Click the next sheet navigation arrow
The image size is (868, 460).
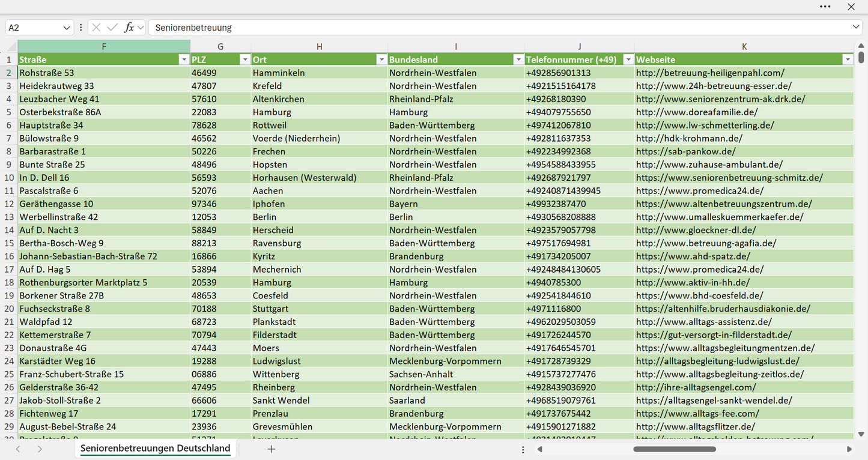(x=40, y=449)
